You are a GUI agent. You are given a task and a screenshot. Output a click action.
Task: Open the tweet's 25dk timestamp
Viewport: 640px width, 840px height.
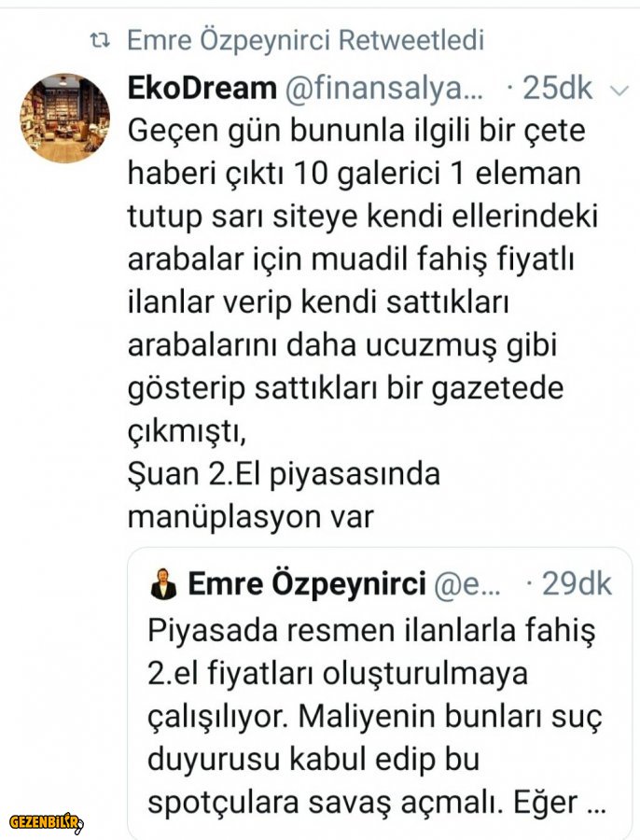point(557,89)
